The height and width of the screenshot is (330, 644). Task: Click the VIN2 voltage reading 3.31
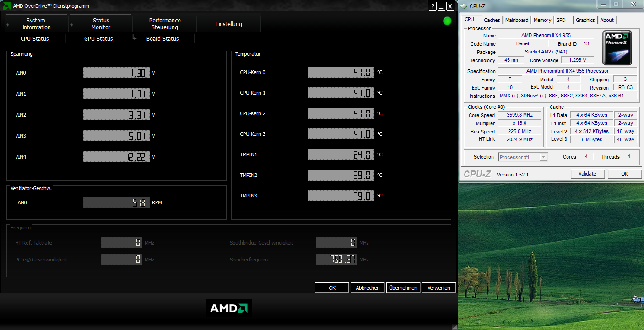[x=117, y=115]
